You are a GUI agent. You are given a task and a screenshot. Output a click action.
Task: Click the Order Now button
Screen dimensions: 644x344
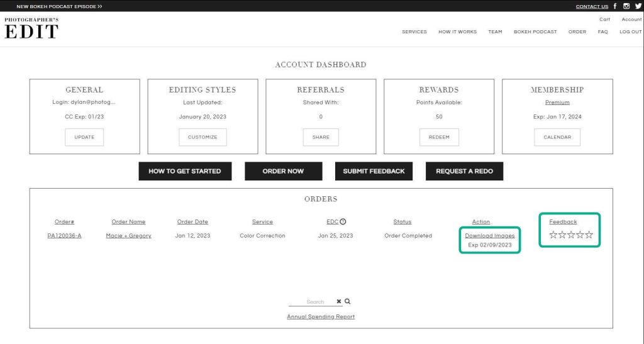tap(283, 171)
